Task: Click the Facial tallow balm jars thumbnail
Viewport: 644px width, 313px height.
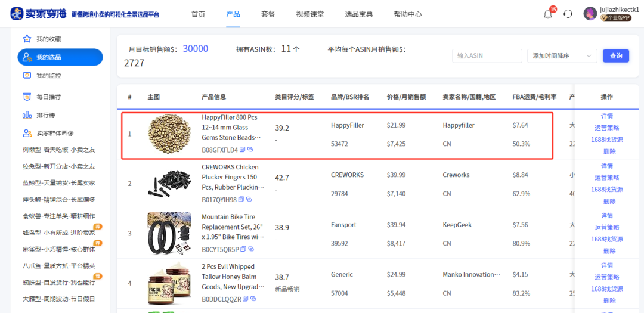Action: pos(169,283)
